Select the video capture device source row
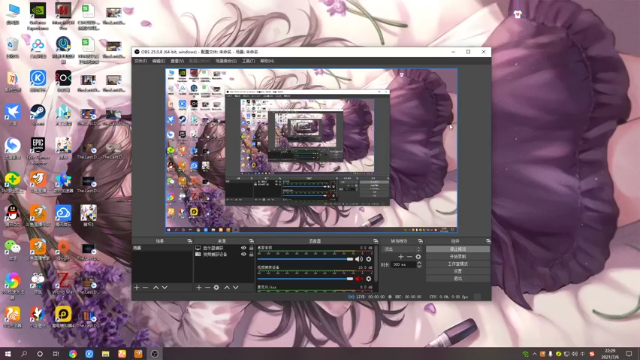 [x=224, y=254]
